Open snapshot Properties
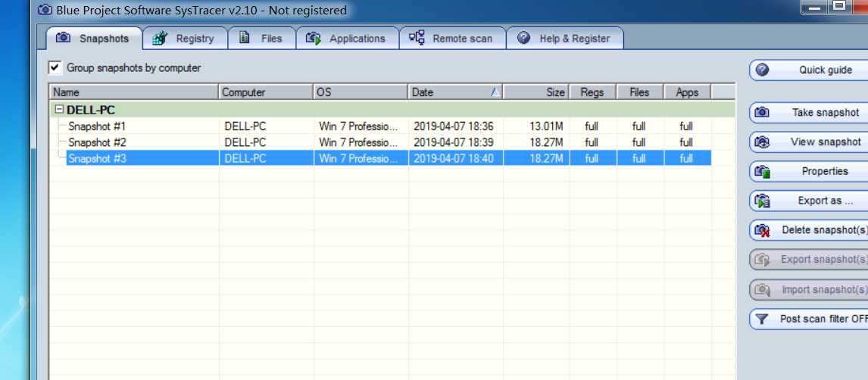The image size is (868, 380). 809,171
